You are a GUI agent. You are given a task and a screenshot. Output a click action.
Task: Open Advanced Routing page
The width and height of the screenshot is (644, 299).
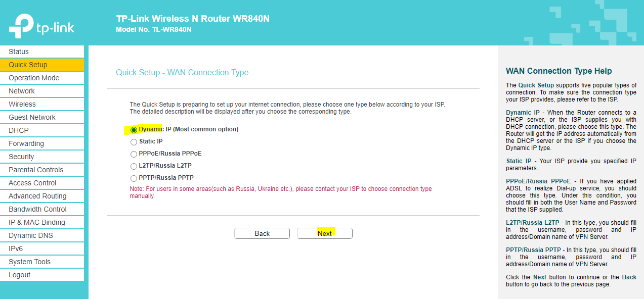[42, 196]
